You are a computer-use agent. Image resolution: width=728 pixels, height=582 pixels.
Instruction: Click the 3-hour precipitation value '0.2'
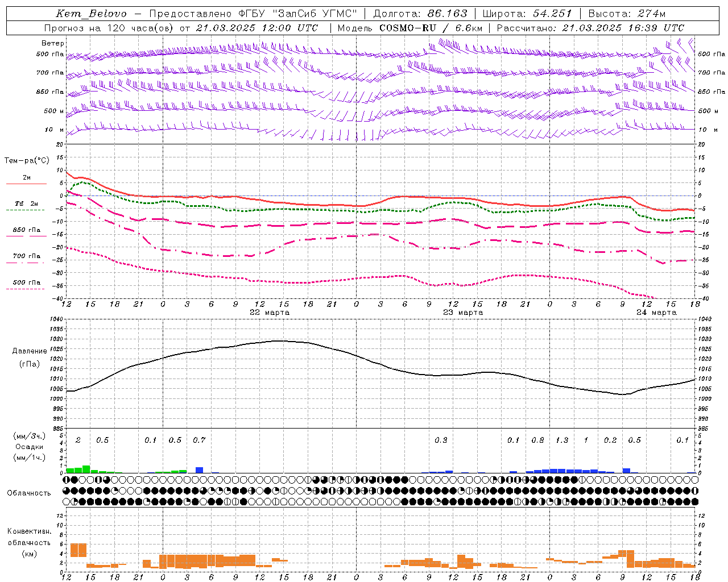pyautogui.click(x=610, y=440)
